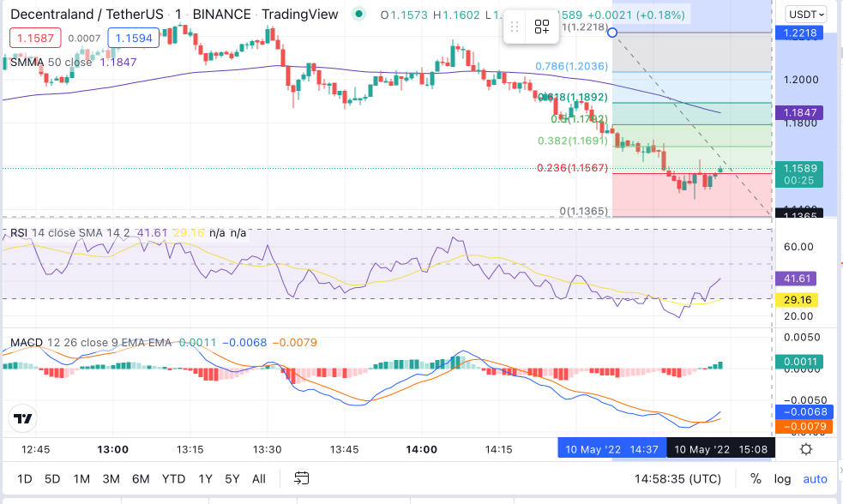Click the Decentraland / TetherUS symbol title
843x504 pixels.
coord(87,15)
